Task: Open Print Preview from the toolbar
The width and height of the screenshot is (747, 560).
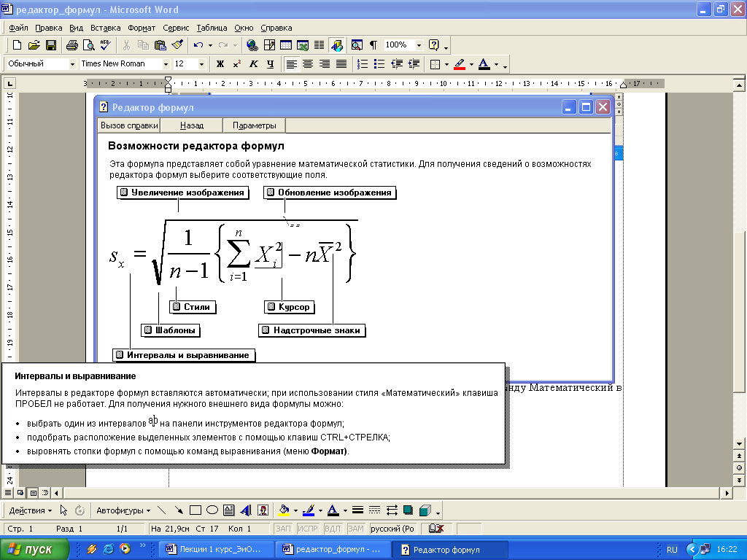Action: (88, 45)
